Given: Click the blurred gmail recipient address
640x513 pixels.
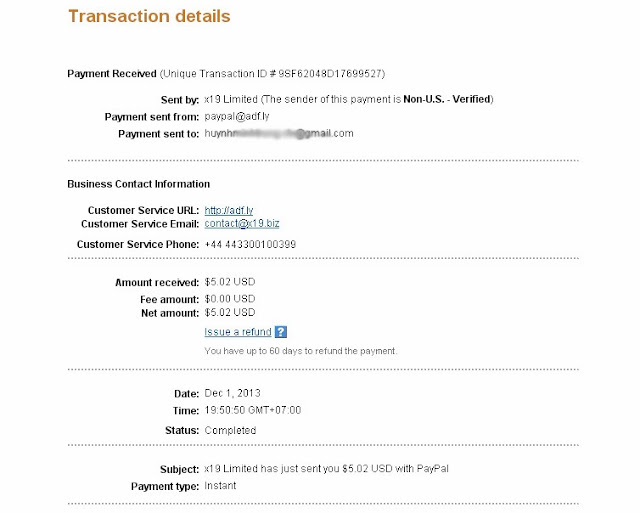Looking at the screenshot, I should [278, 133].
